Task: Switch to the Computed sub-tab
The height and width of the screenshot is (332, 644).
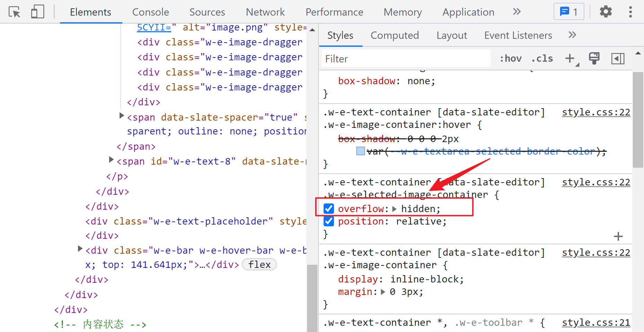Action: coord(395,35)
